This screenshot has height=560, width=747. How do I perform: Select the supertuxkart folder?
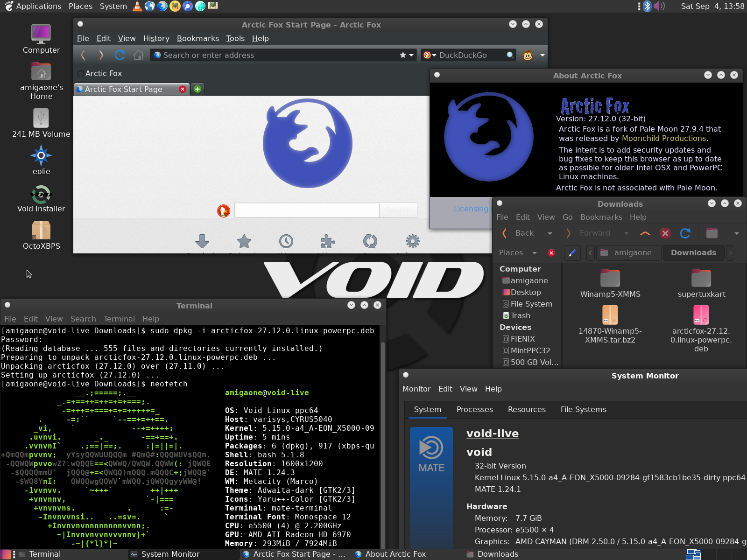coord(701,284)
